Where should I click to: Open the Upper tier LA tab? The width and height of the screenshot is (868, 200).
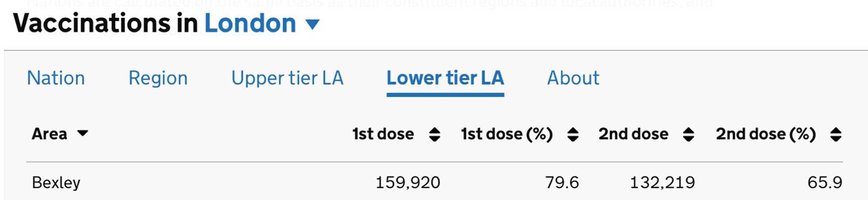[x=287, y=78]
